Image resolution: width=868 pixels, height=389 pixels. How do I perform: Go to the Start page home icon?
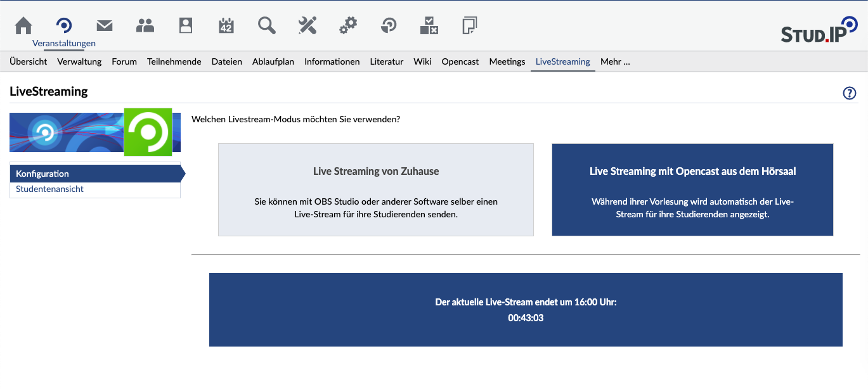point(23,25)
